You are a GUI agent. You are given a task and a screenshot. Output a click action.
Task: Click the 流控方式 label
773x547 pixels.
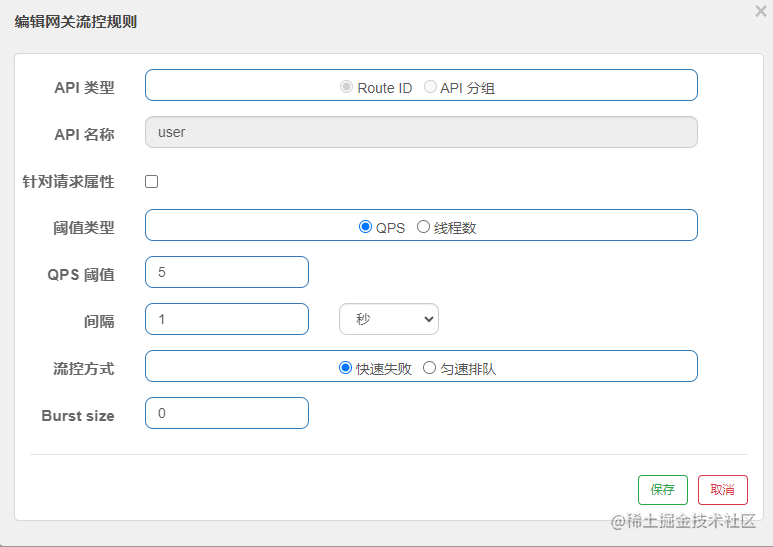click(x=84, y=369)
